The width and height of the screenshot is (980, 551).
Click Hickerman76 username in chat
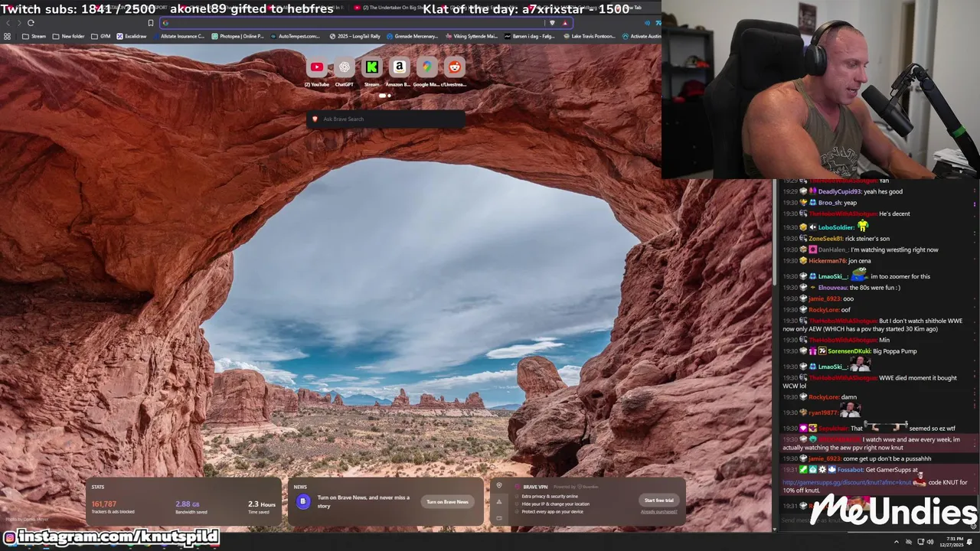point(828,261)
